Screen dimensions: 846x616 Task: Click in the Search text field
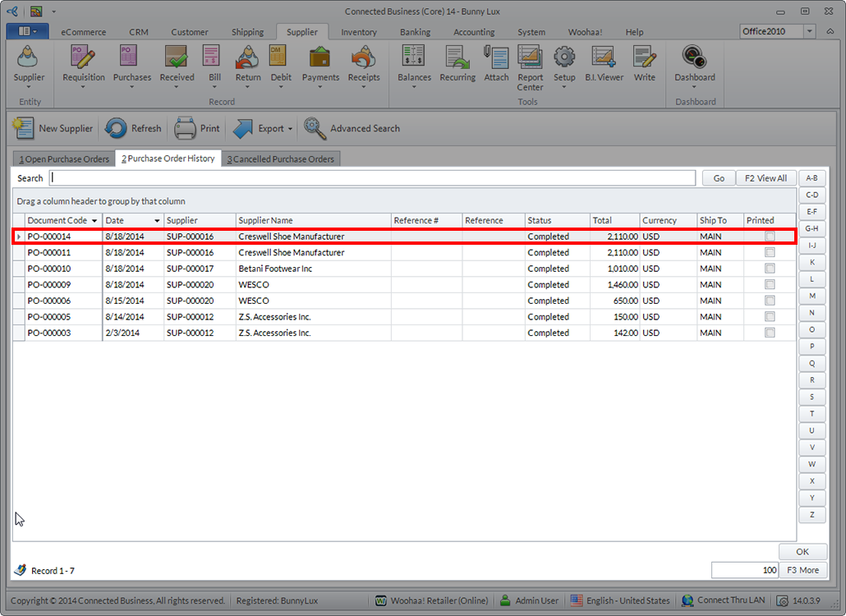[x=371, y=178]
